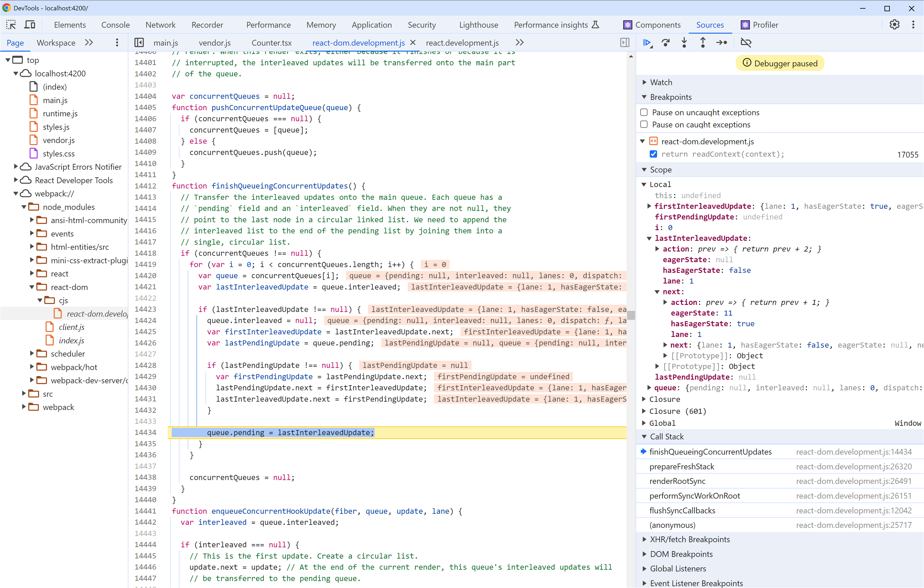The image size is (924, 588).
Task: Click the breakpoint line number 17055
Action: [x=908, y=154]
